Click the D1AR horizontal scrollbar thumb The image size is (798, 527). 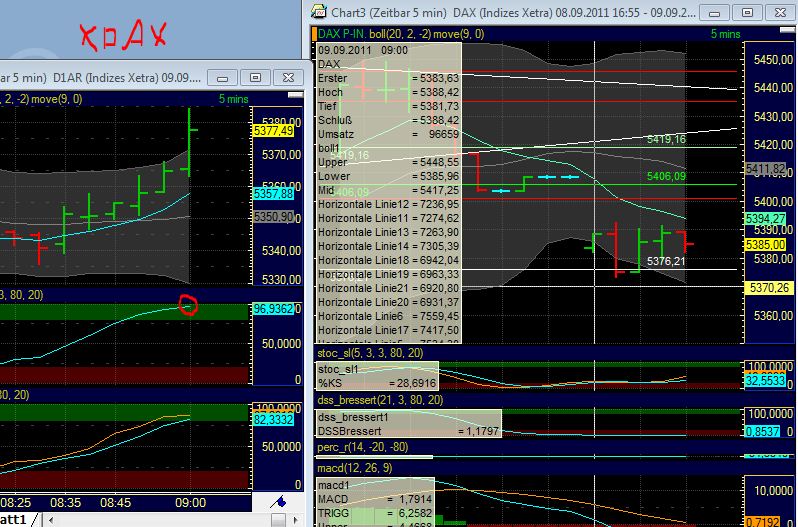(278, 520)
